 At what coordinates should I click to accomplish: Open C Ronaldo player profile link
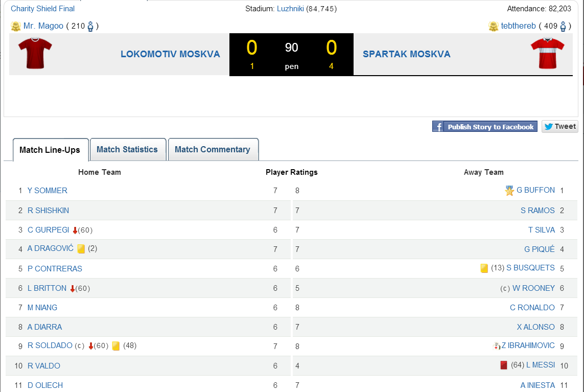532,308
